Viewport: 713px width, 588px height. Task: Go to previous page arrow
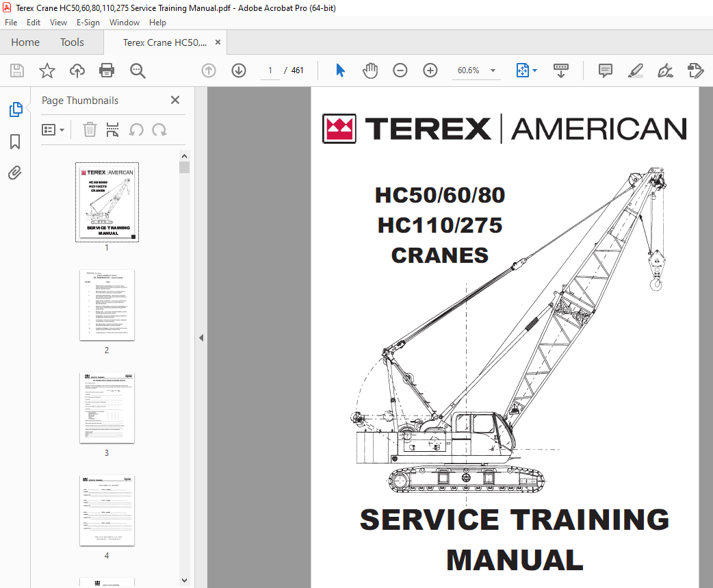point(209,71)
